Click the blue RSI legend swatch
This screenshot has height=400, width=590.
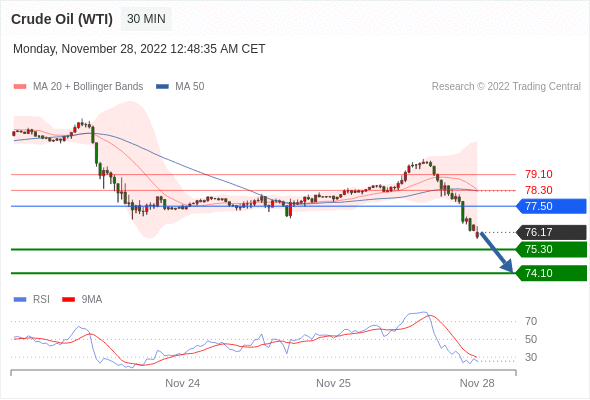click(20, 300)
